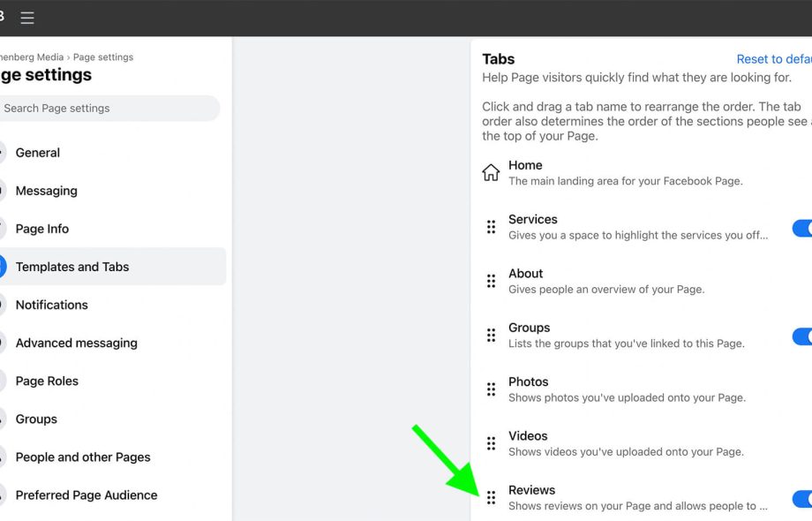The width and height of the screenshot is (812, 521).
Task: Click the drag handle beside Groups tab
Action: (x=491, y=336)
